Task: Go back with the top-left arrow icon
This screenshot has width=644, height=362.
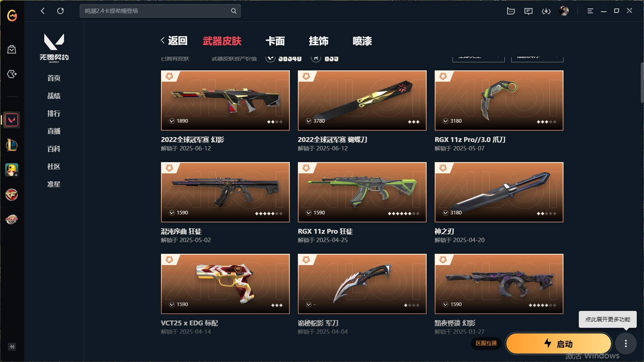Action: 43,11
